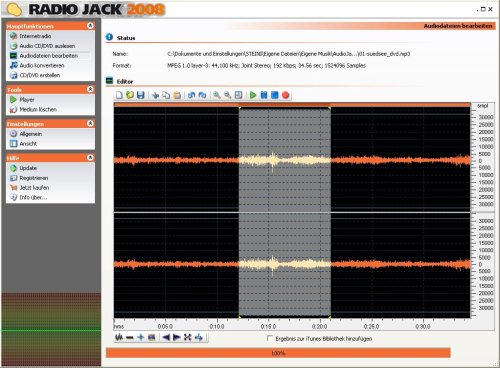Zoom out of the waveform
The image size is (500, 368).
tap(228, 95)
